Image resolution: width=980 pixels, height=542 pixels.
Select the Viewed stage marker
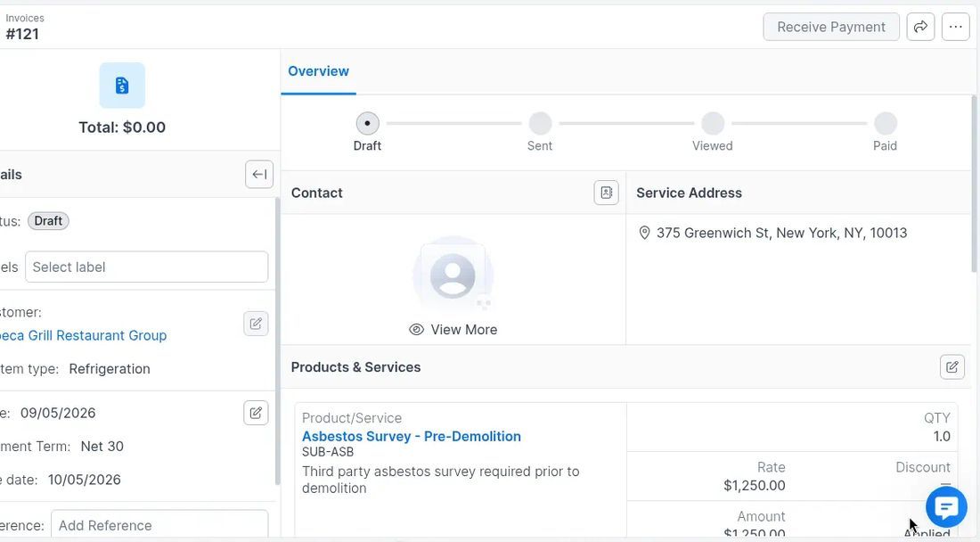pyautogui.click(x=713, y=123)
